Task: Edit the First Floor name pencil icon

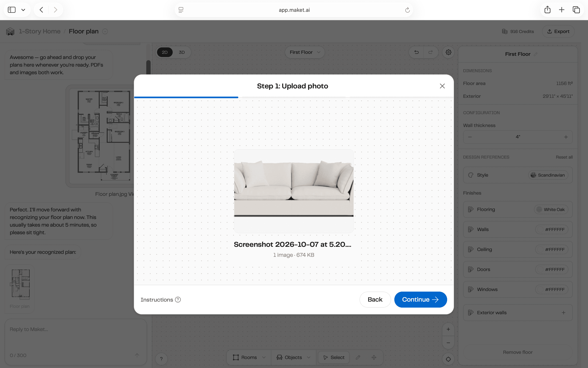Action: point(535,54)
